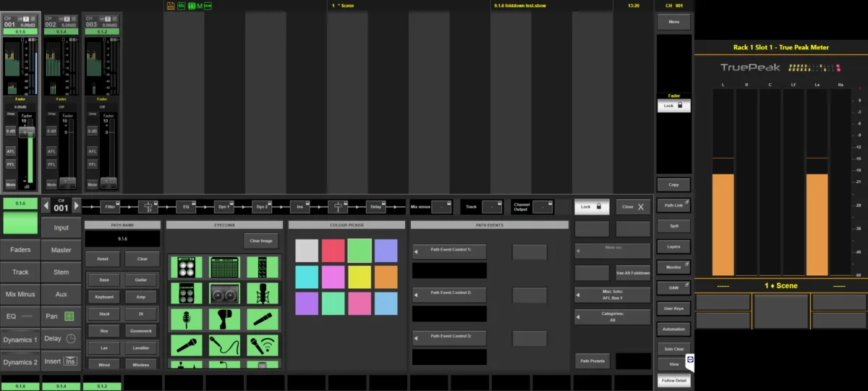
Task: Open the Track page in the left panel
Action: click(20, 272)
